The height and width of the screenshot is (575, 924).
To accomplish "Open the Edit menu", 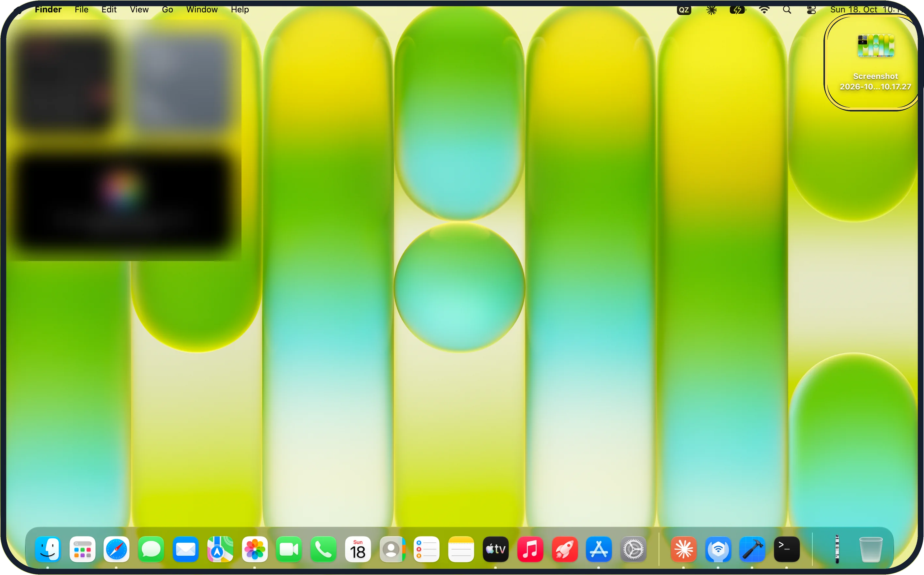I will tap(109, 9).
